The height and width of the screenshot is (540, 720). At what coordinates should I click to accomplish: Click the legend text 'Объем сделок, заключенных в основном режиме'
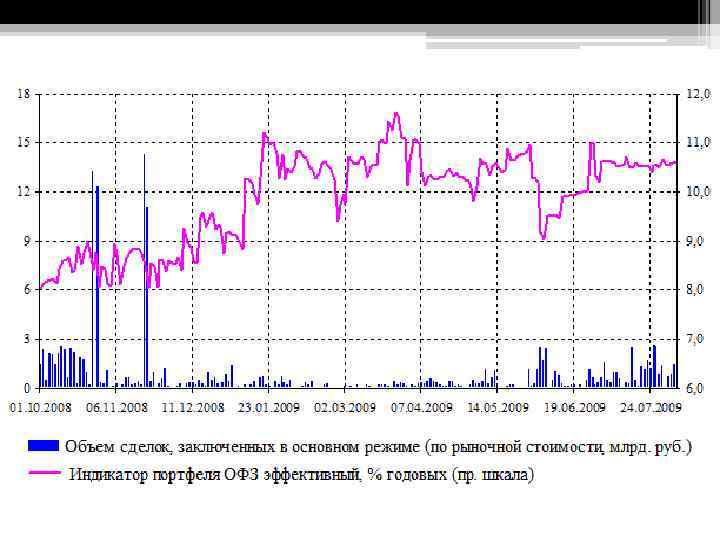(242, 446)
